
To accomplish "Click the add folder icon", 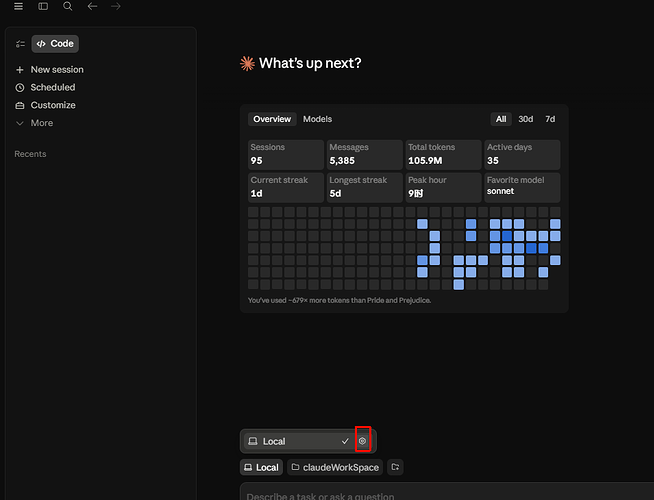I will [x=395, y=467].
